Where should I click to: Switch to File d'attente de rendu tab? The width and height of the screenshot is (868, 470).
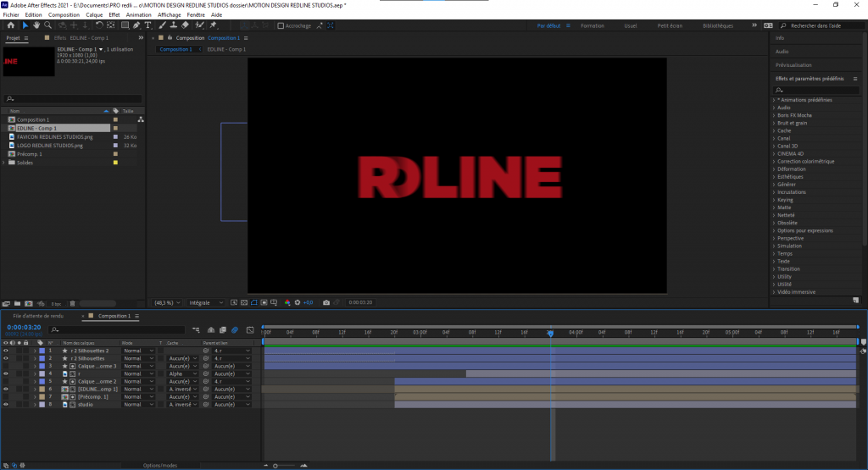pyautogui.click(x=38, y=316)
